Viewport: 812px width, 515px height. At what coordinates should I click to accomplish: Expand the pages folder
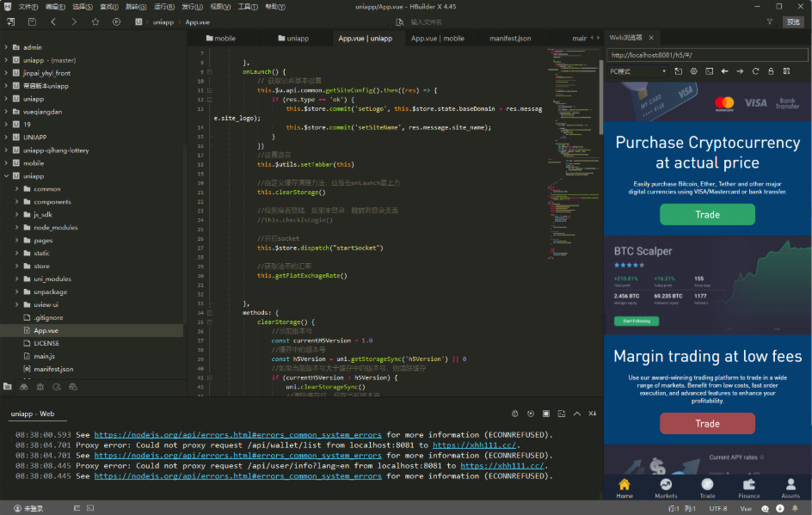(x=16, y=240)
